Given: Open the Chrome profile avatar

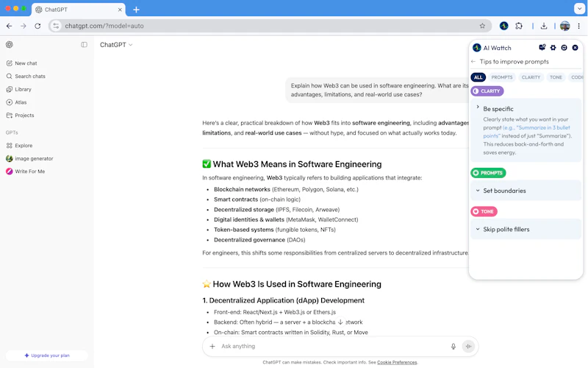Looking at the screenshot, I should coord(564,26).
